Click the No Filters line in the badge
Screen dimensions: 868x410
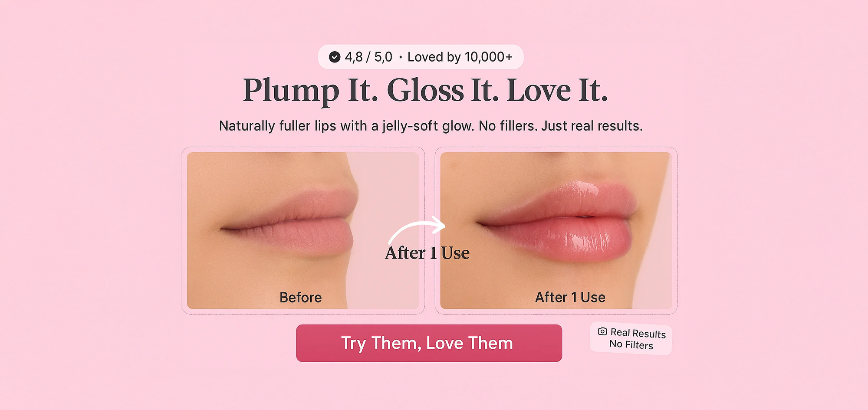pyautogui.click(x=631, y=344)
